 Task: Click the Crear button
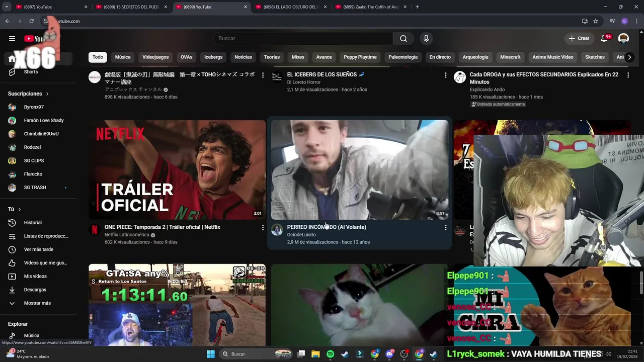[579, 39]
